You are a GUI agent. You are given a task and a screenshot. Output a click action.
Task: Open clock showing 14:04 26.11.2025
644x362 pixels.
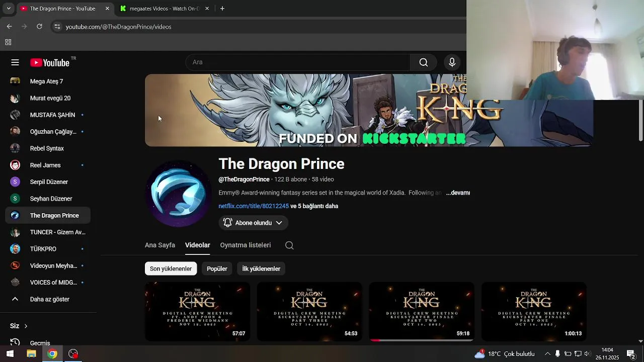[607, 354]
